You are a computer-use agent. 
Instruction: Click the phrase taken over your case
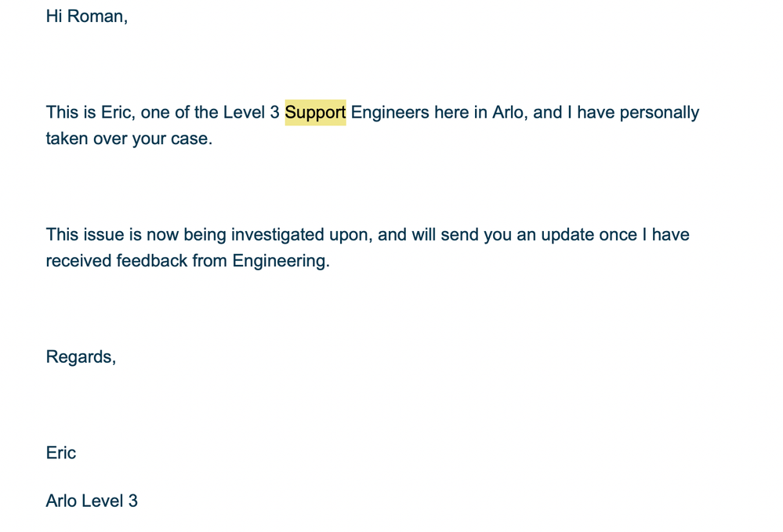pos(129,139)
